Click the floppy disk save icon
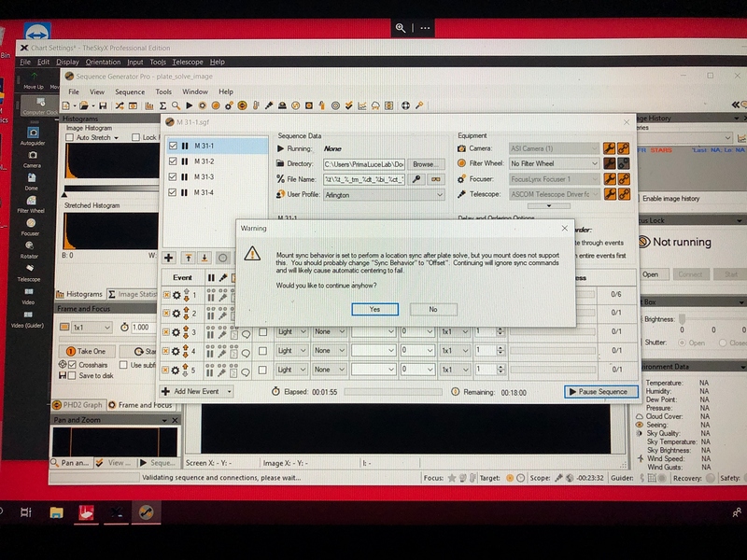747x560 pixels. click(x=103, y=105)
